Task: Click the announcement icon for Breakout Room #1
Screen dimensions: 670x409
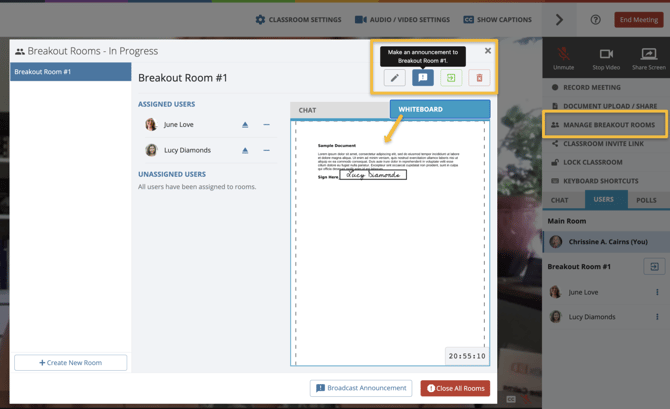Action: [423, 78]
